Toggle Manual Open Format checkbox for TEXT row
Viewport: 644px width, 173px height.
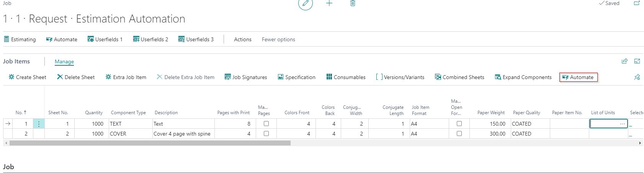[459, 124]
